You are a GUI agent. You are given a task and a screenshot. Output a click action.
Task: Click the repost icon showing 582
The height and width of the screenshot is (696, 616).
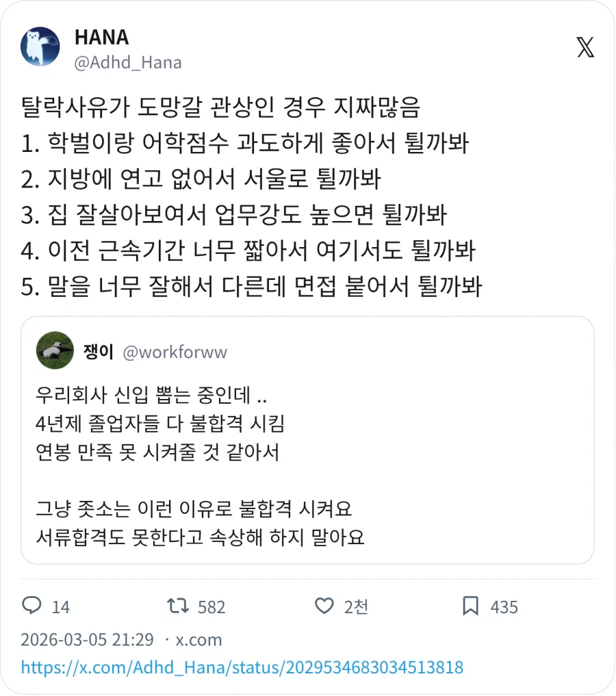178,606
